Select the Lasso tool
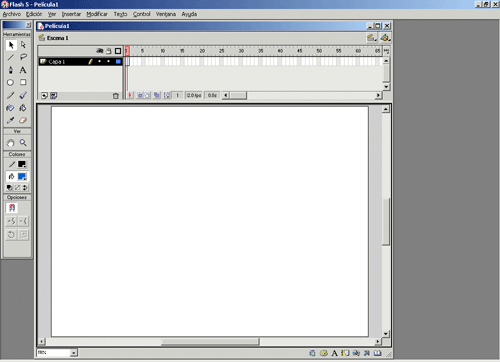 click(x=23, y=57)
